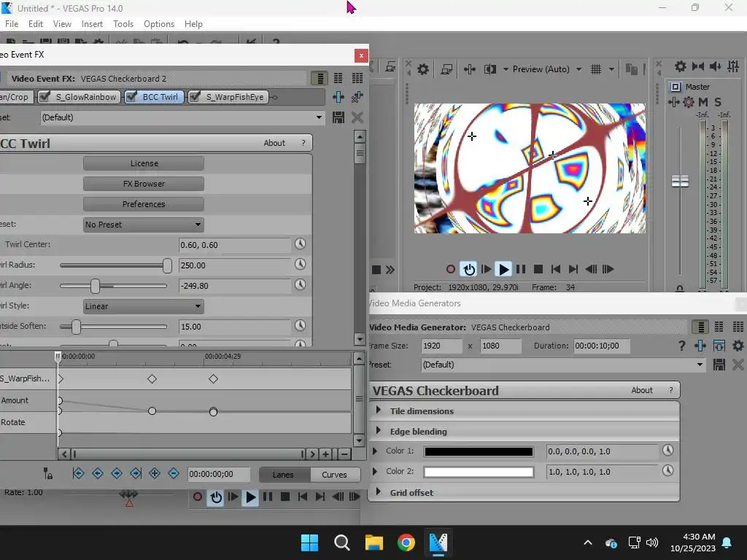Expand Tile dimensions section
Screen dimensions: 747x560
[379, 410]
